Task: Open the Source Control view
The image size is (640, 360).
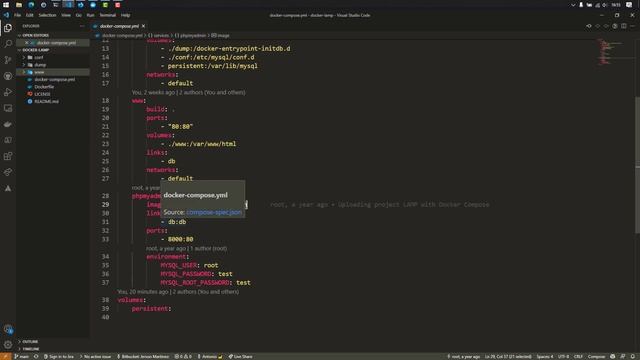Action: click(x=8, y=60)
